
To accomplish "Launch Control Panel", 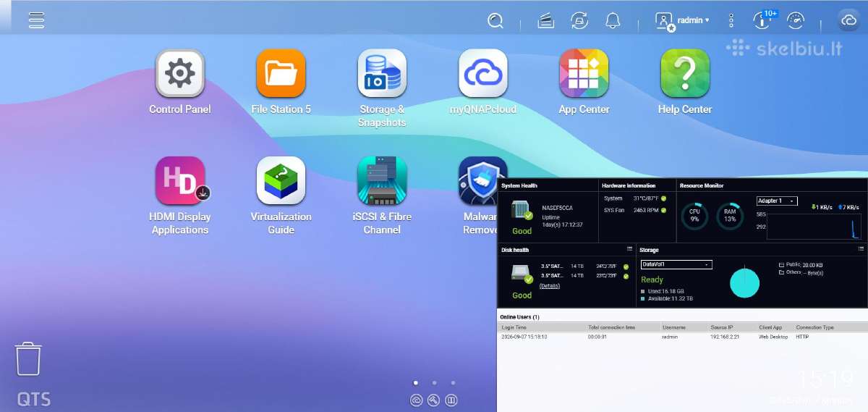I will (x=179, y=82).
